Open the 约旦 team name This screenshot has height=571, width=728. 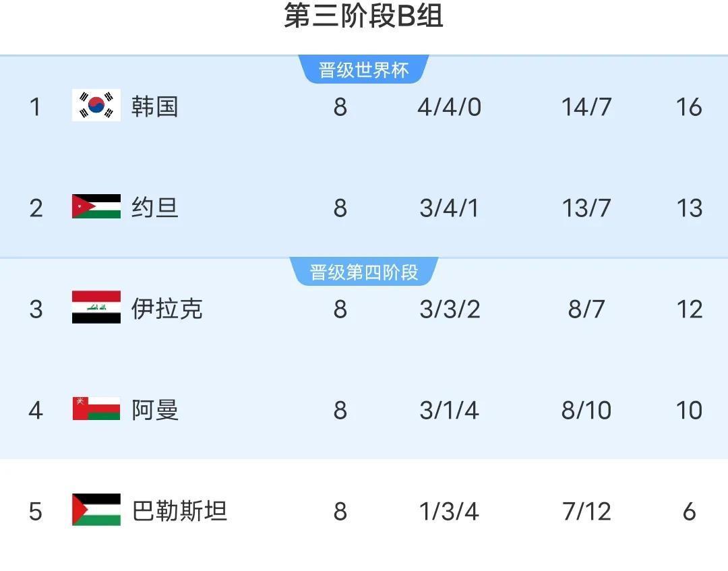click(x=154, y=208)
